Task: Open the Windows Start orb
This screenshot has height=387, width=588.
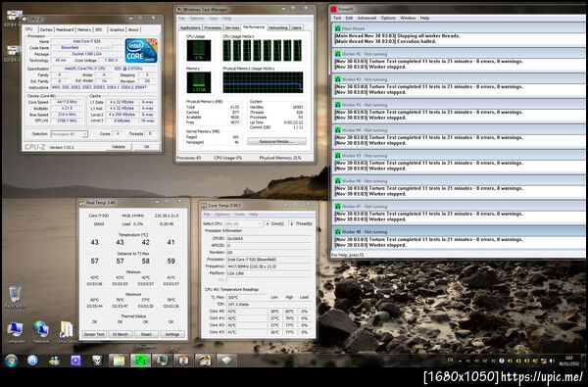Action: [x=11, y=361]
